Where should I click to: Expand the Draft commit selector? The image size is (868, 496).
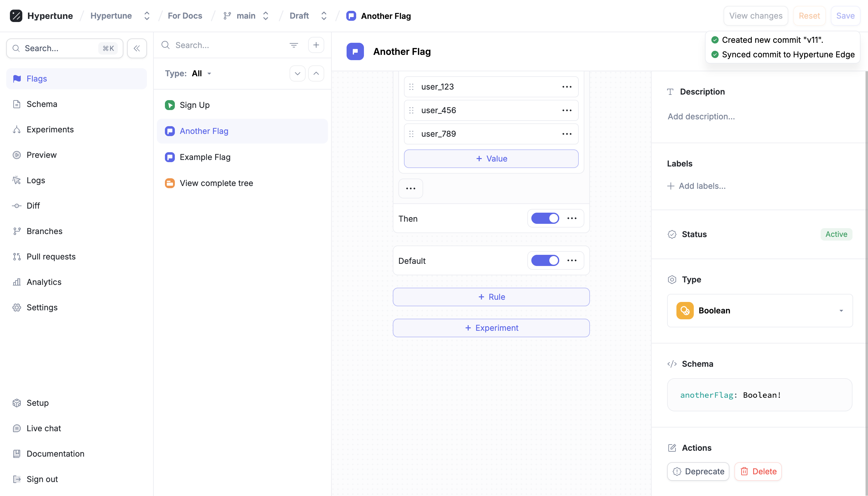pyautogui.click(x=308, y=16)
